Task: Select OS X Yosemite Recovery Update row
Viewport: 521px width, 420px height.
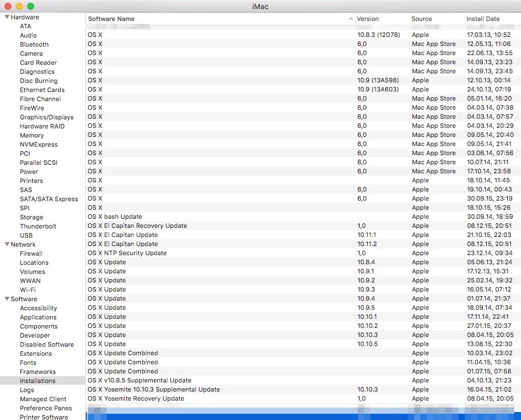Action: (303, 398)
